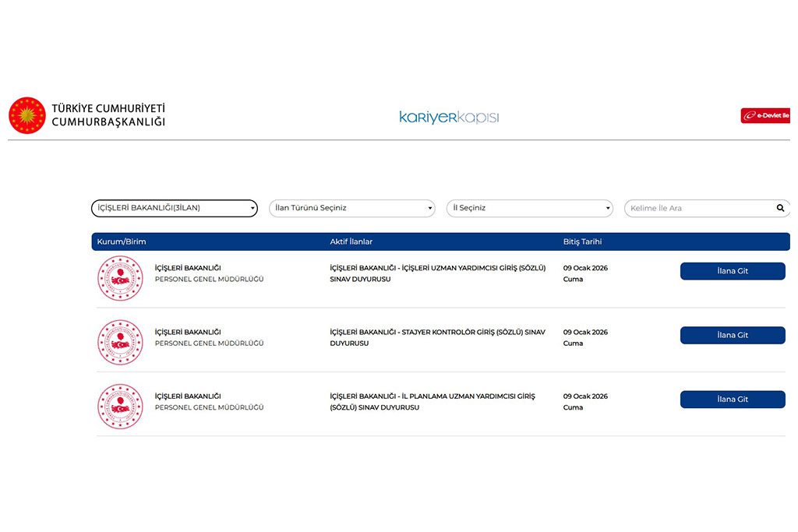Click the search magnifier icon
Image resolution: width=798 pixels, height=532 pixels.
[780, 208]
